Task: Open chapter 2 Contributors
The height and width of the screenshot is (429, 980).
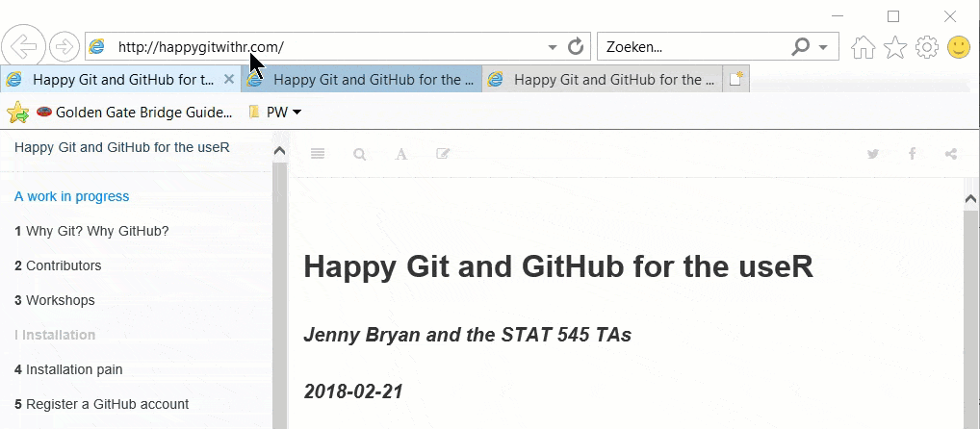Action: (58, 265)
